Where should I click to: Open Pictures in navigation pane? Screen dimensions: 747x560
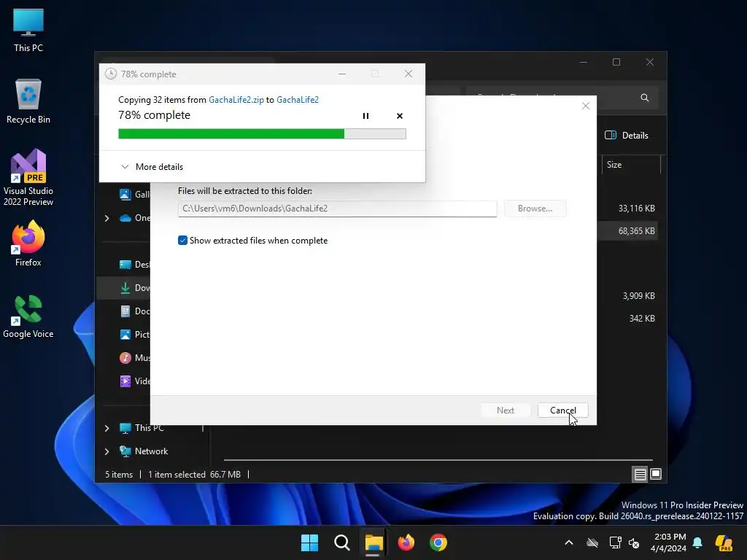point(134,334)
